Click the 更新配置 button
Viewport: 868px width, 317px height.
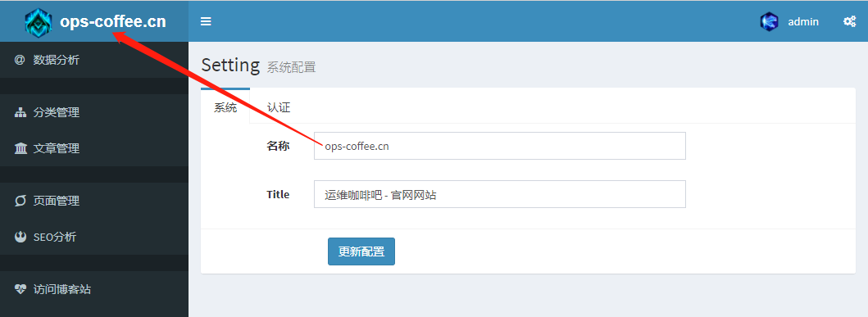[361, 251]
